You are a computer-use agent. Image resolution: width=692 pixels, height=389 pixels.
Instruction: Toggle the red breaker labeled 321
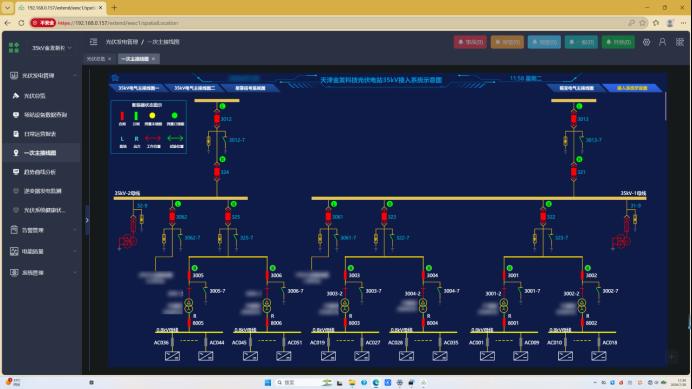pyautogui.click(x=573, y=172)
